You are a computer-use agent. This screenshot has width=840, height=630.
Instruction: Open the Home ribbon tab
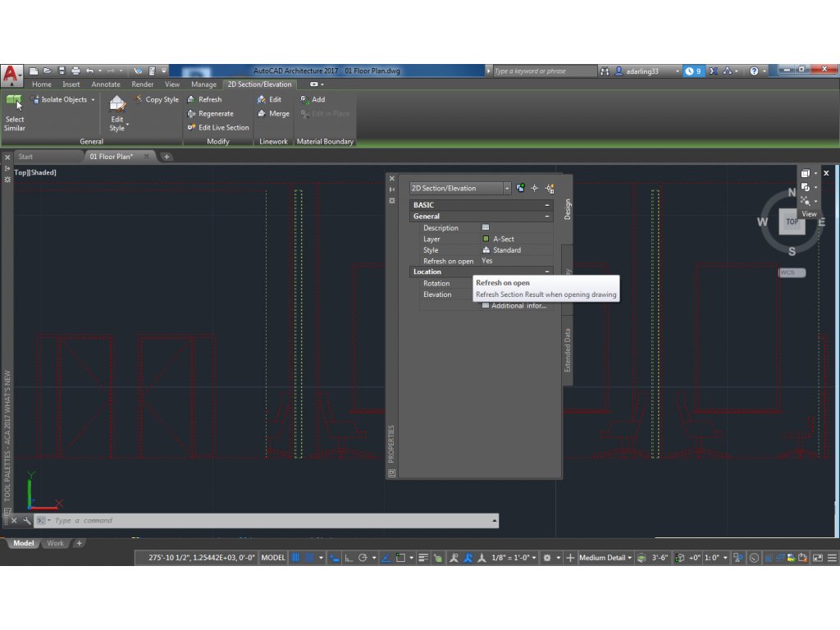41,84
